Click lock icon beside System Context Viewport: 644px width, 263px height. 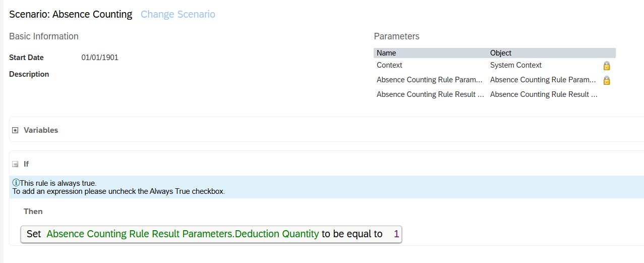click(x=607, y=66)
